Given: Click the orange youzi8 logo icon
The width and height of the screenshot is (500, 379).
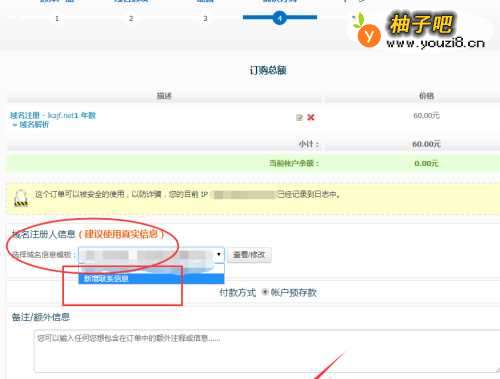Looking at the screenshot, I should pyautogui.click(x=368, y=34).
